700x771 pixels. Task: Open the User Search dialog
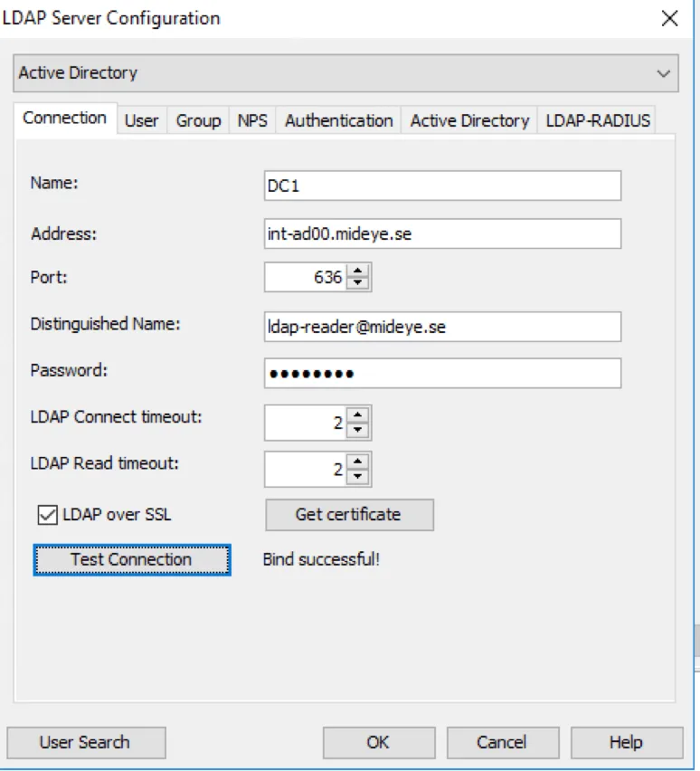pyautogui.click(x=86, y=743)
